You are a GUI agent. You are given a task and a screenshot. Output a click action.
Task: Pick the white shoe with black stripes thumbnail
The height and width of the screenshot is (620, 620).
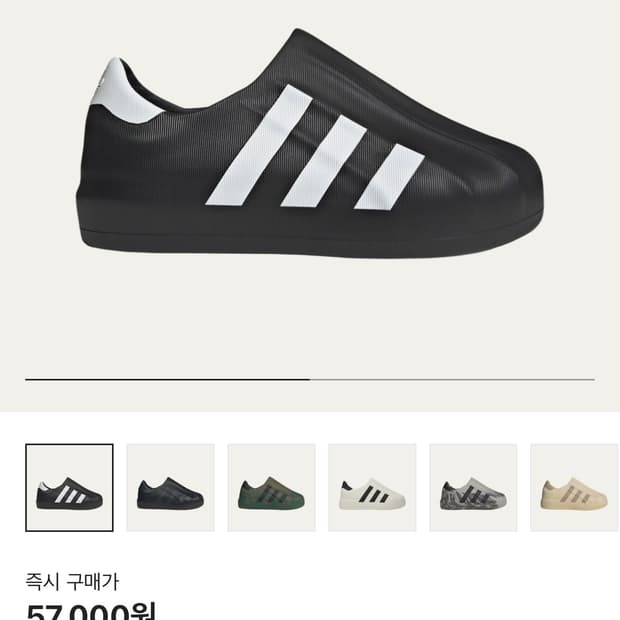point(372,488)
